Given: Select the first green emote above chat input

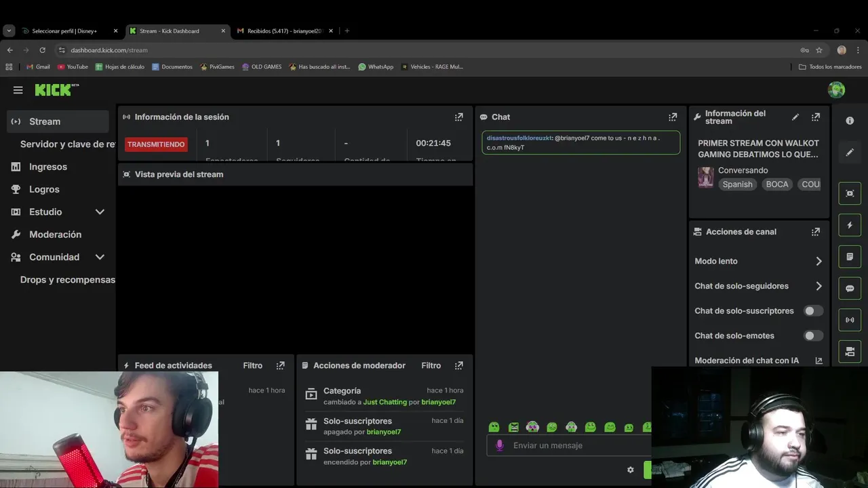Looking at the screenshot, I should (x=494, y=427).
